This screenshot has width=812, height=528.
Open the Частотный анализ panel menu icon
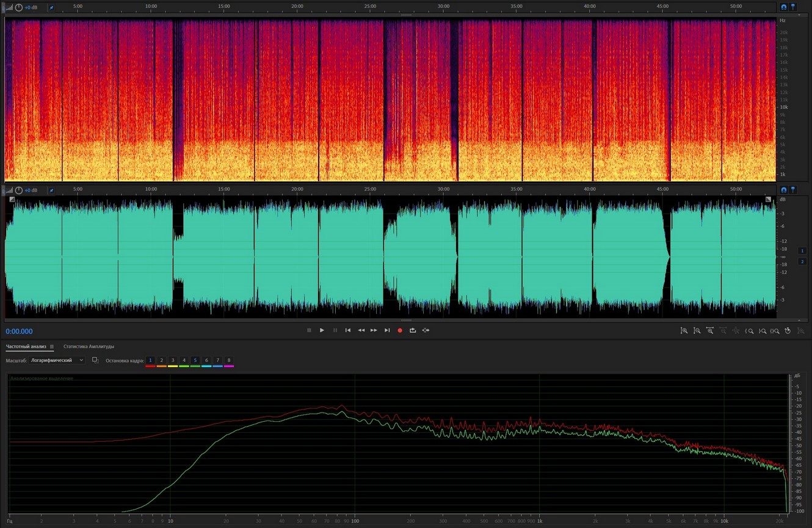click(52, 347)
